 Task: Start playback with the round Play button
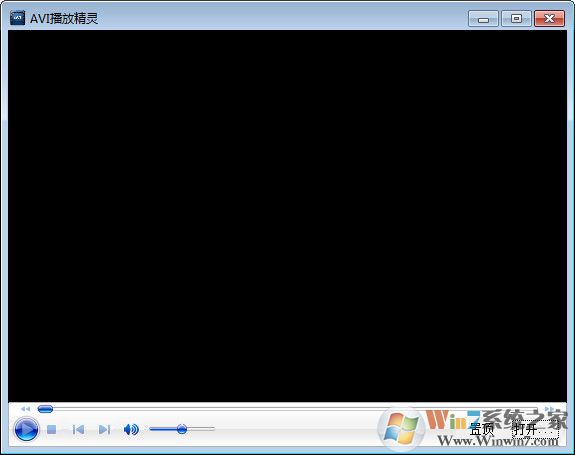[26, 429]
